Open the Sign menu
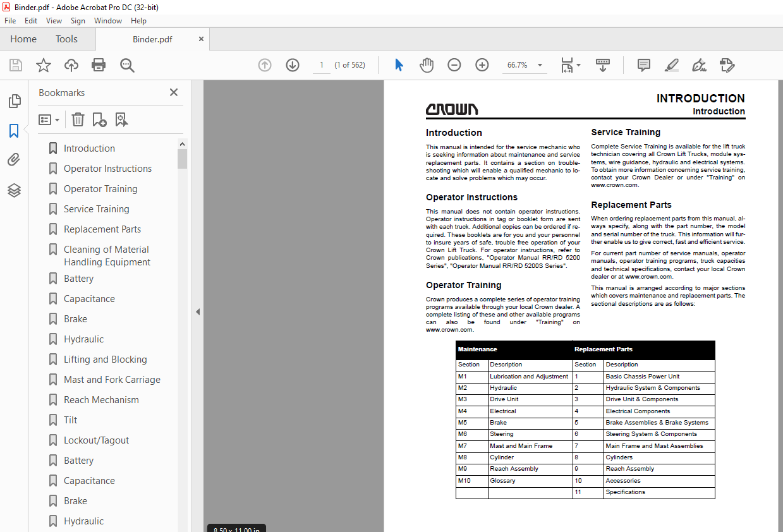Screen dimensions: 783x532 78,21
